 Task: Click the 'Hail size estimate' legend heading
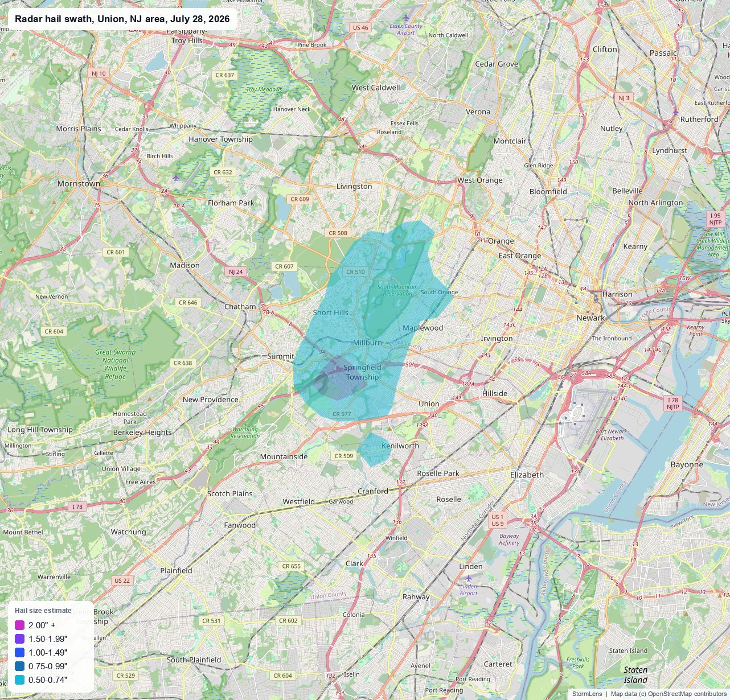click(43, 611)
